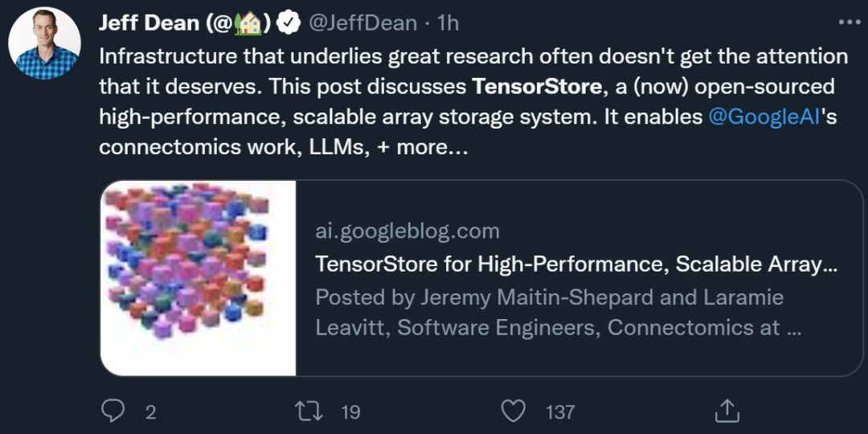This screenshot has height=434, width=868.
Task: Click the like count showing 137
Action: coord(560,412)
